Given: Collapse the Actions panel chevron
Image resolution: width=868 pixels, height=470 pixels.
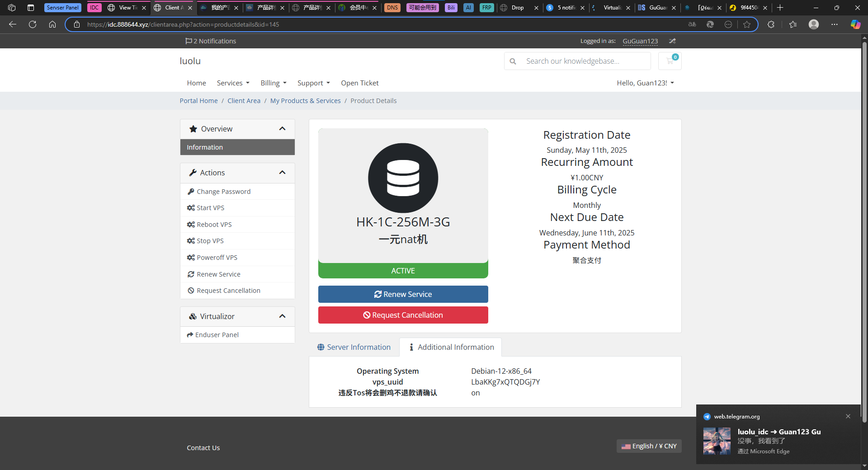Looking at the screenshot, I should click(283, 173).
